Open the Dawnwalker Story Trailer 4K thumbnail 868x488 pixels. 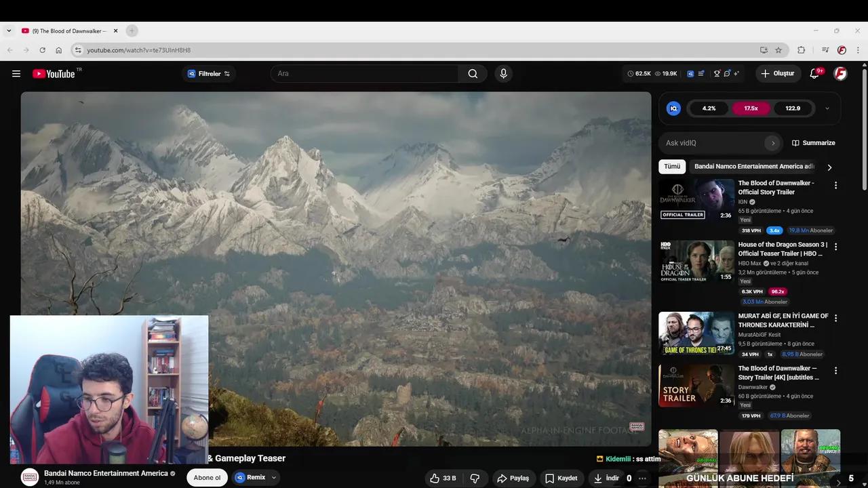[x=696, y=386]
